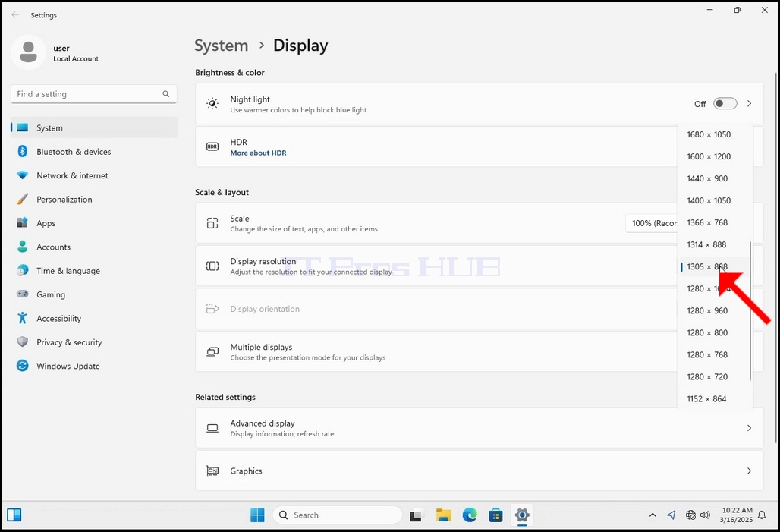Click the taskbar Search box
780x532 pixels.
pos(338,515)
